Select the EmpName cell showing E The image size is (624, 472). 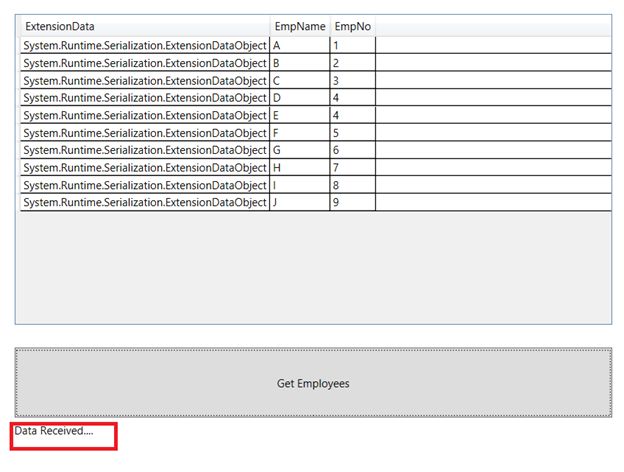(300, 115)
